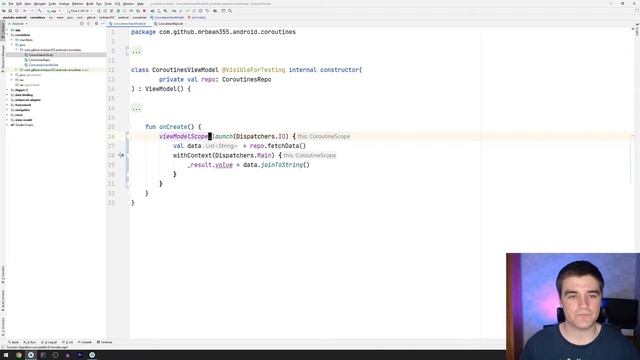Click the Search Everywhere magnifier icon
Viewport: 640px width, 360px height.
coord(230,11)
